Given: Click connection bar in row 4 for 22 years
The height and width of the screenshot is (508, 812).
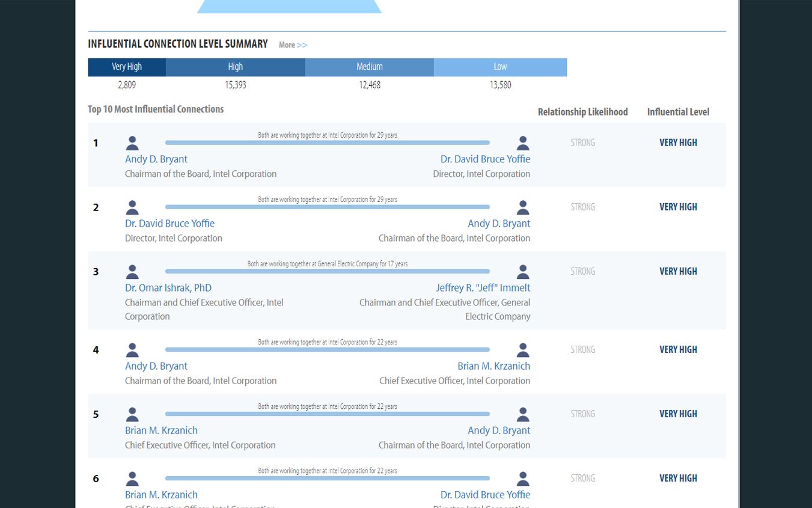Looking at the screenshot, I should coord(328,349).
